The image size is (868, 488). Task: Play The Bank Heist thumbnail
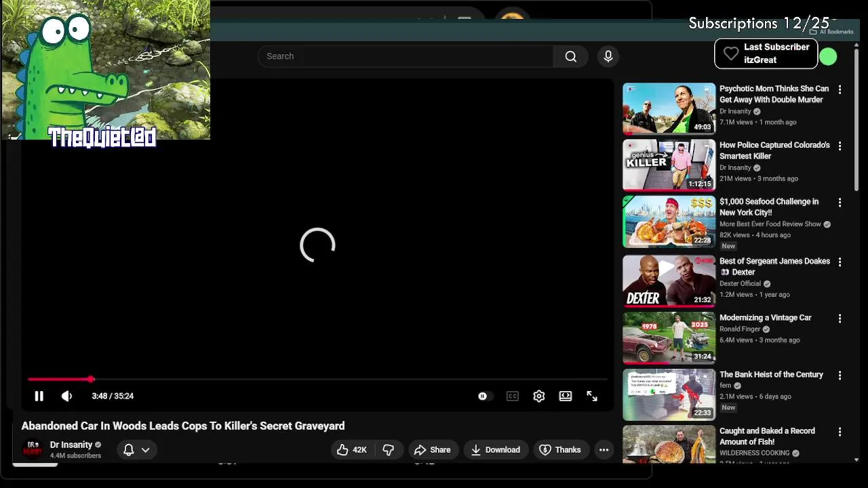(669, 394)
